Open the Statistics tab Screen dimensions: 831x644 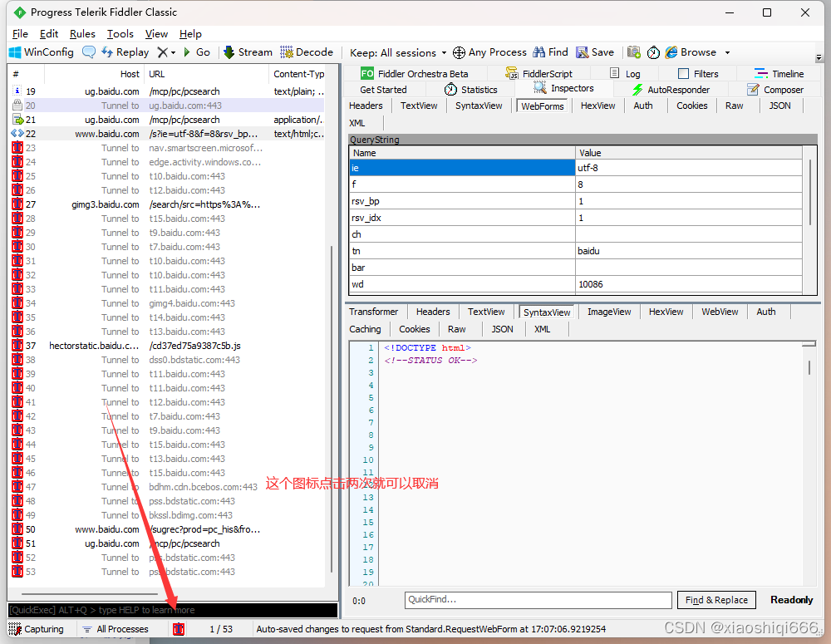(x=470, y=90)
